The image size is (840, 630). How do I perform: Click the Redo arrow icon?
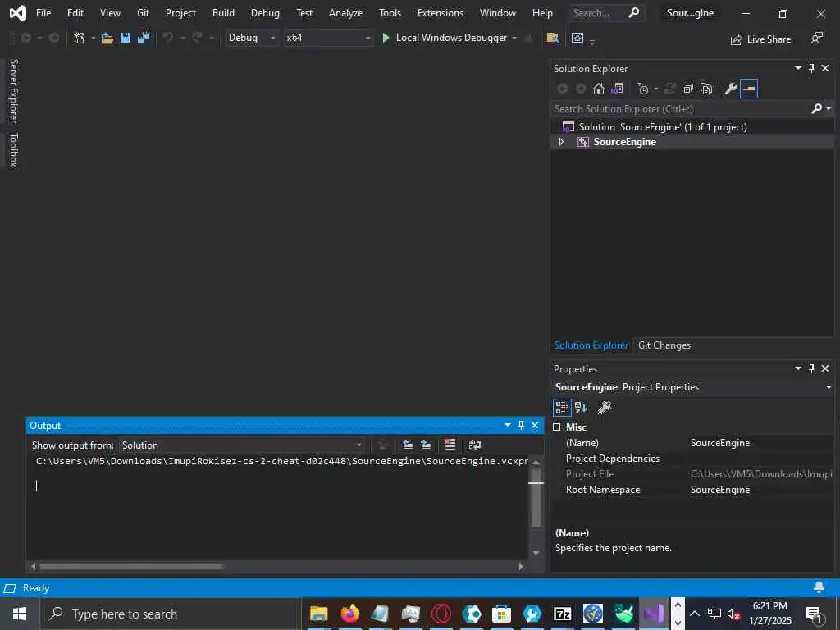pos(198,38)
